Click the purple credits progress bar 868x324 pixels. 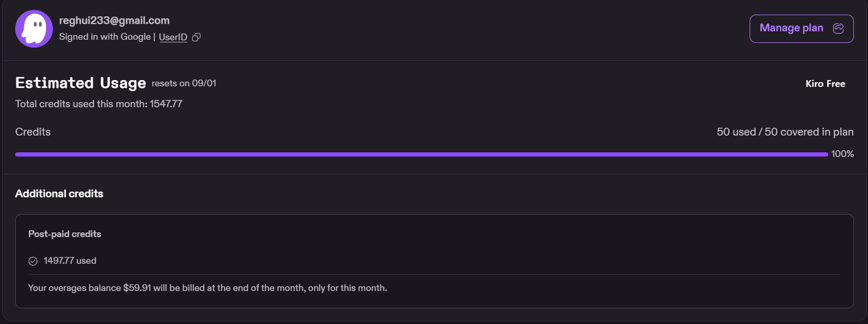click(x=421, y=154)
